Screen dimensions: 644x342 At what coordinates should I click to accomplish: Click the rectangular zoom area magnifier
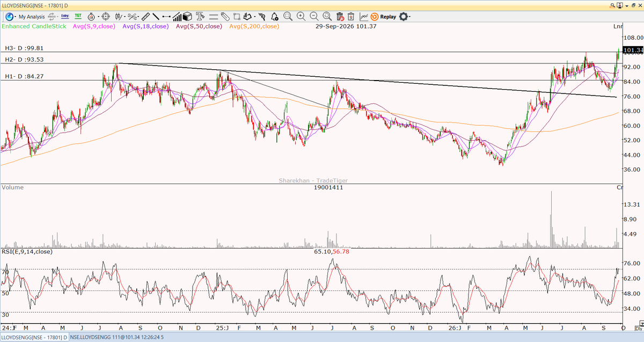[287, 17]
